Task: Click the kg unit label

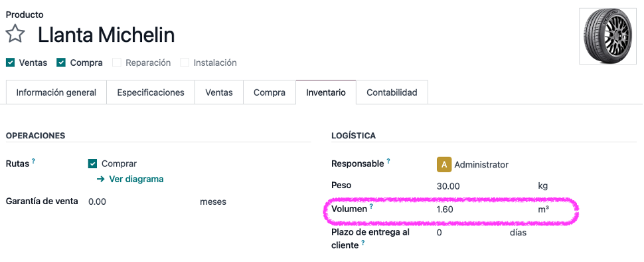Action: [542, 186]
